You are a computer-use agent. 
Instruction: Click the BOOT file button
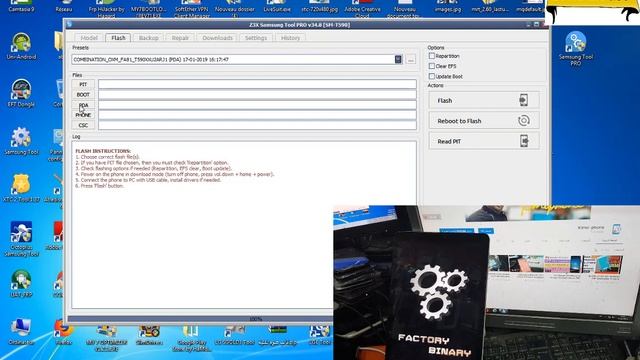(83, 95)
